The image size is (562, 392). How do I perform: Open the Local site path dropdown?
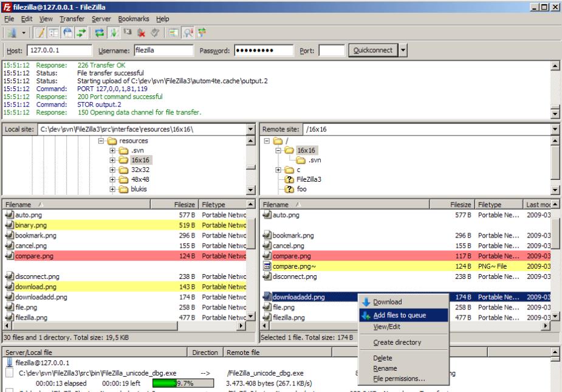(x=252, y=129)
